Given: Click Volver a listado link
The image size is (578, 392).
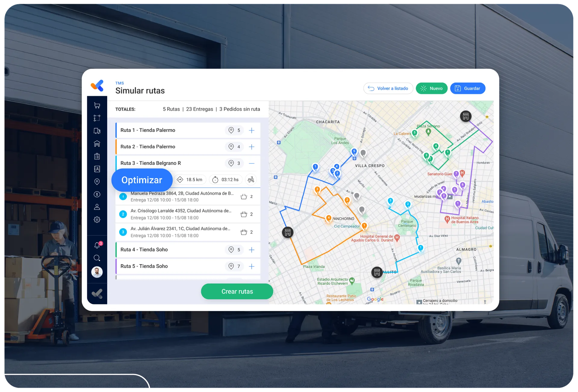Looking at the screenshot, I should 388,89.
